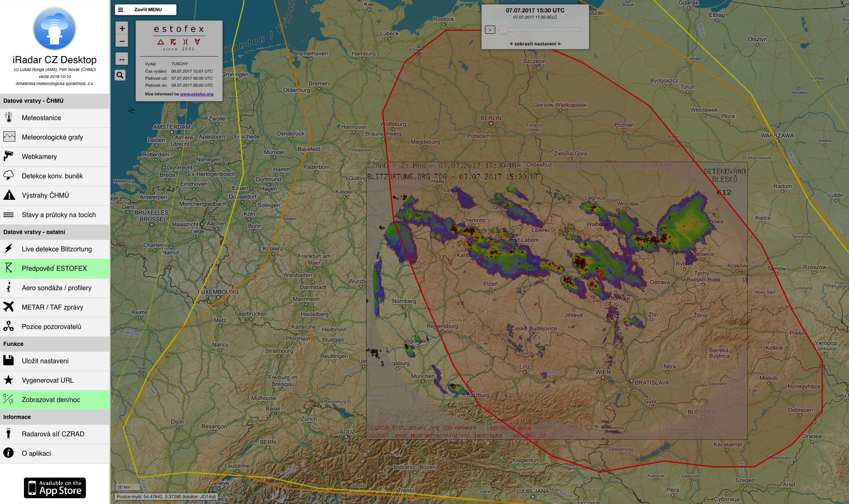The image size is (849, 504).
Task: Click the Vydal: TUSCHY entry
Action: [167, 64]
